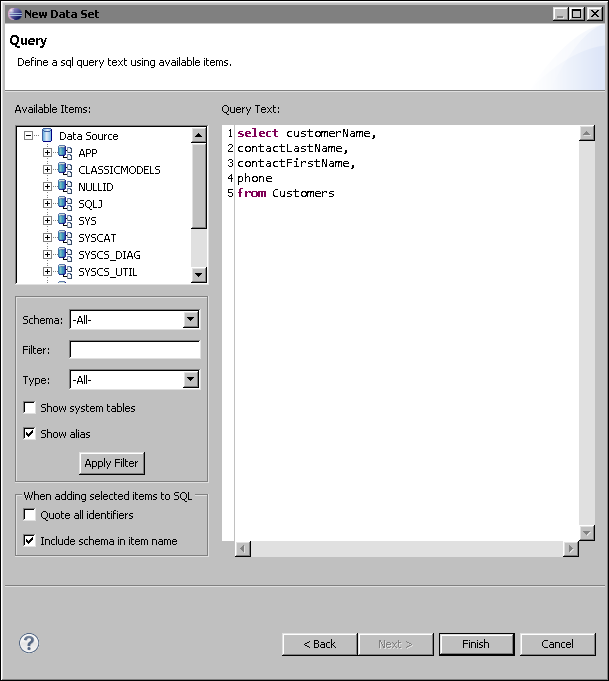Viewport: 609px width, 681px height.
Task: Expand the SQLJ schema node
Action: coord(47,203)
